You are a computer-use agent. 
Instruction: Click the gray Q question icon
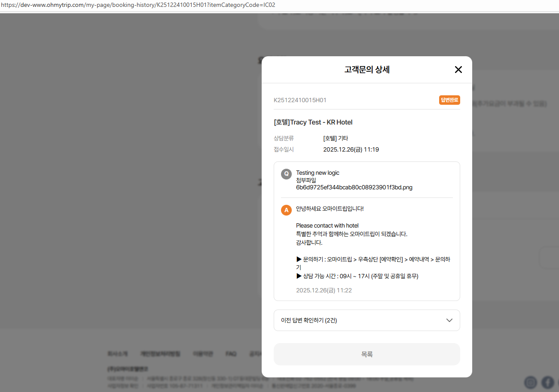286,174
